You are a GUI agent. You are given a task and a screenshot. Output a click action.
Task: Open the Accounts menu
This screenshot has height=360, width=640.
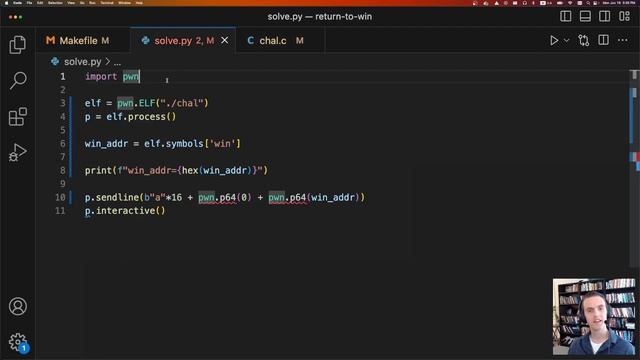18,306
